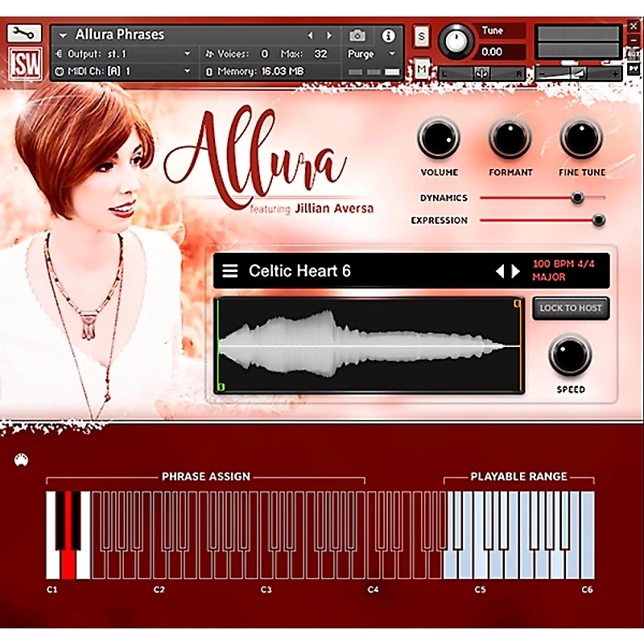This screenshot has height=644, width=644.
Task: Click the green start marker on the waveform
Action: (x=221, y=386)
